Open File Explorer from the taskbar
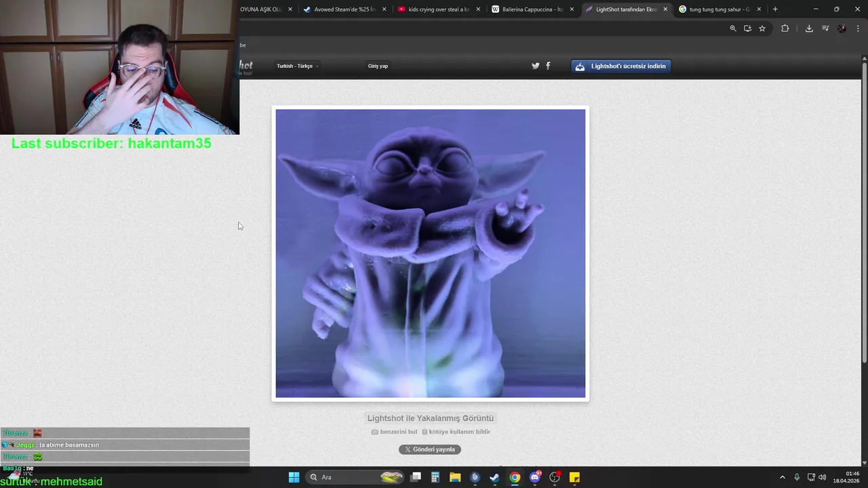The width and height of the screenshot is (868, 488). click(x=455, y=477)
